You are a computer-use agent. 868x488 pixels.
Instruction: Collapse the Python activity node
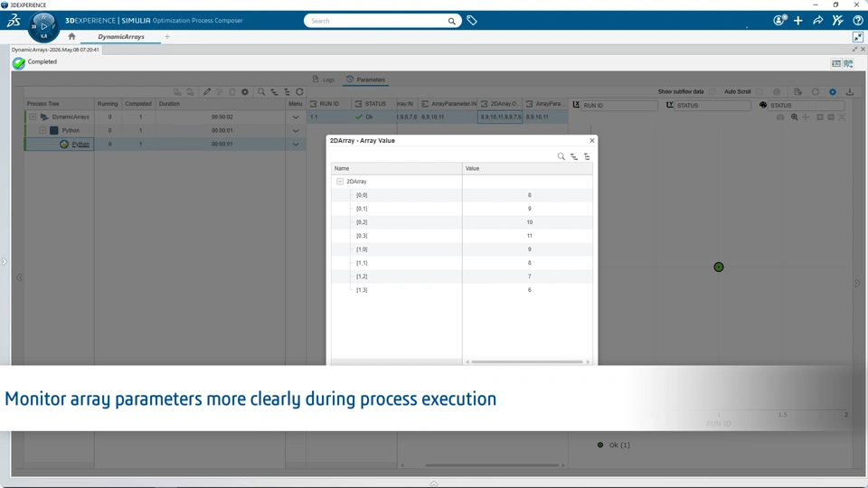(42, 130)
